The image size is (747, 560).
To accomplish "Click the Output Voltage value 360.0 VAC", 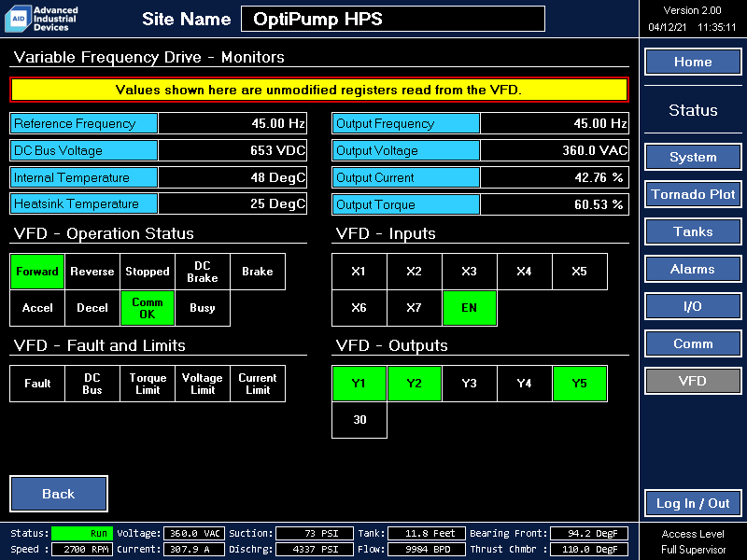I will [555, 150].
